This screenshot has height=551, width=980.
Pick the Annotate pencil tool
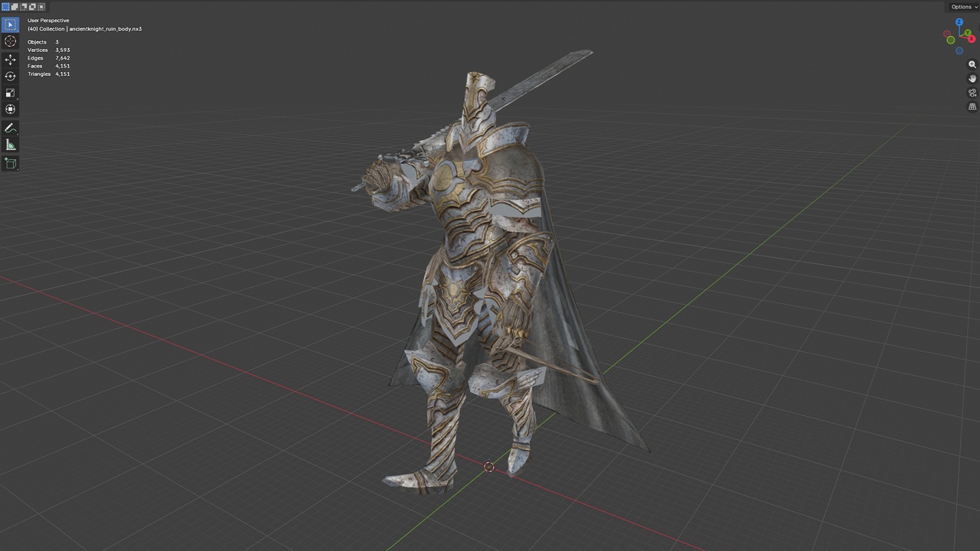[10, 128]
